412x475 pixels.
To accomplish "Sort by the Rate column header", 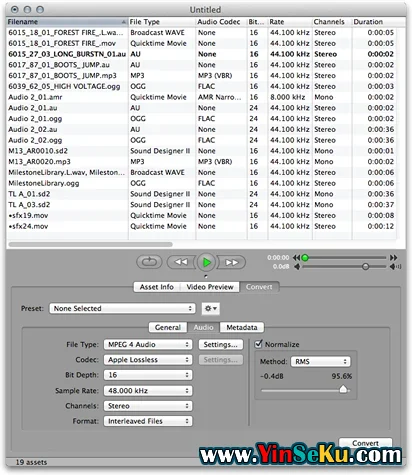I will coord(290,22).
